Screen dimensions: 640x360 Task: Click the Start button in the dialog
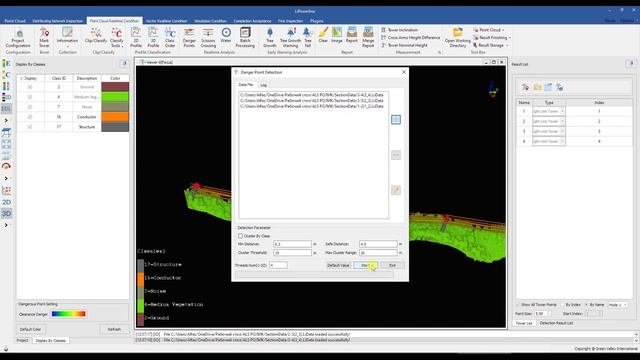[366, 265]
